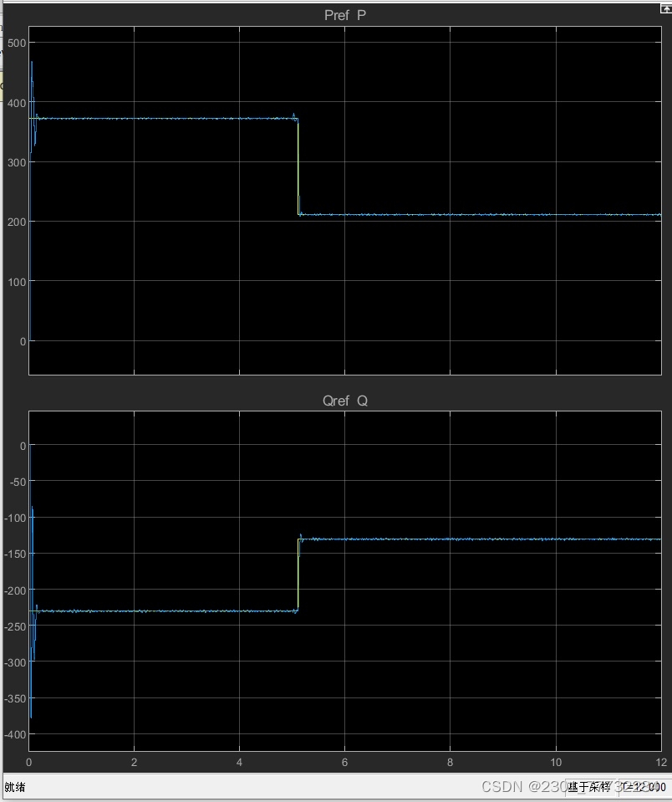Click the Q trace between 8 and 10 seconds

[503, 539]
